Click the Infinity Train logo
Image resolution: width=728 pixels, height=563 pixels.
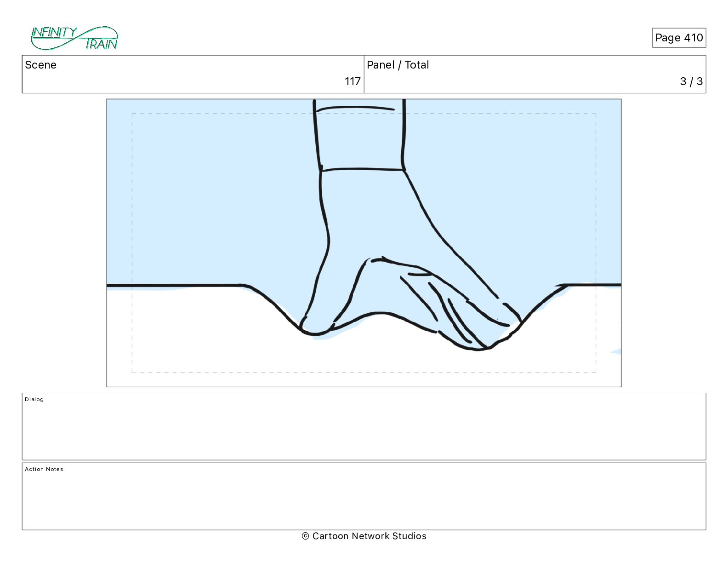[74, 38]
